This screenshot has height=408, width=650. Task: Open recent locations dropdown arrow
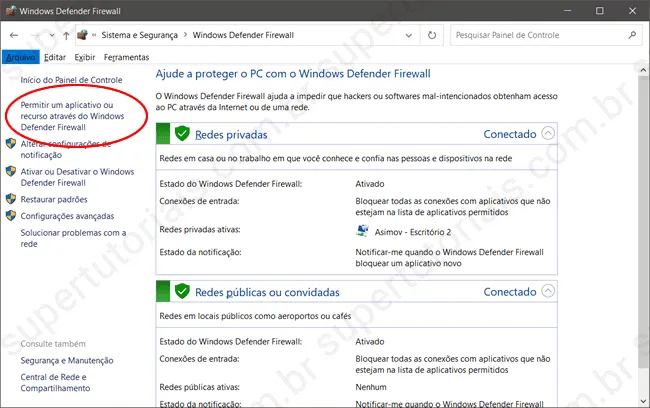[52, 36]
